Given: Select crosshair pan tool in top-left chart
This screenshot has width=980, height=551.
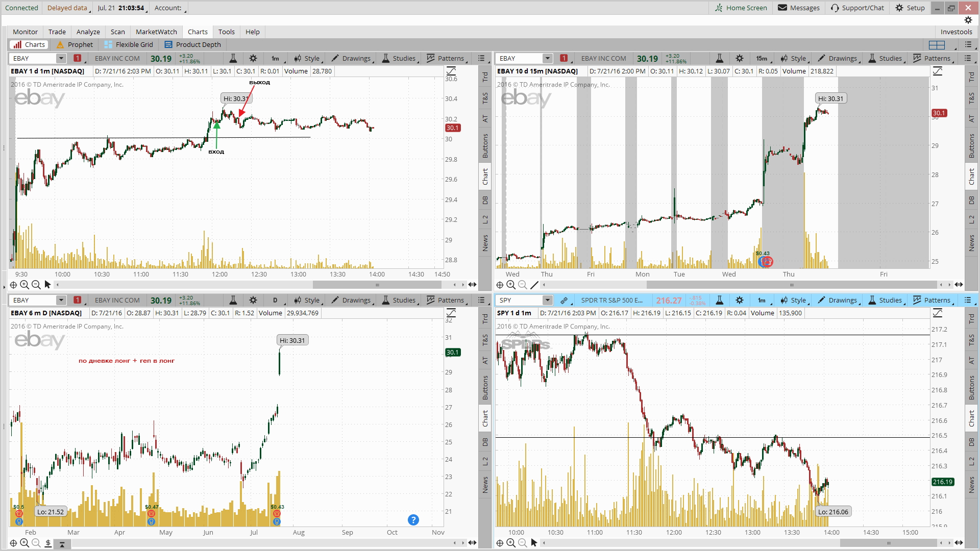Looking at the screenshot, I should point(13,285).
